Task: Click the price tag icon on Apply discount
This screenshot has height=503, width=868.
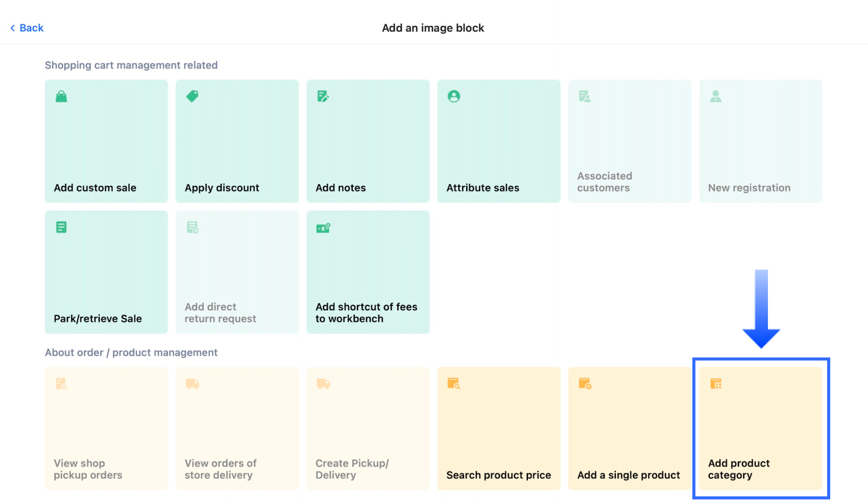Action: coord(192,96)
